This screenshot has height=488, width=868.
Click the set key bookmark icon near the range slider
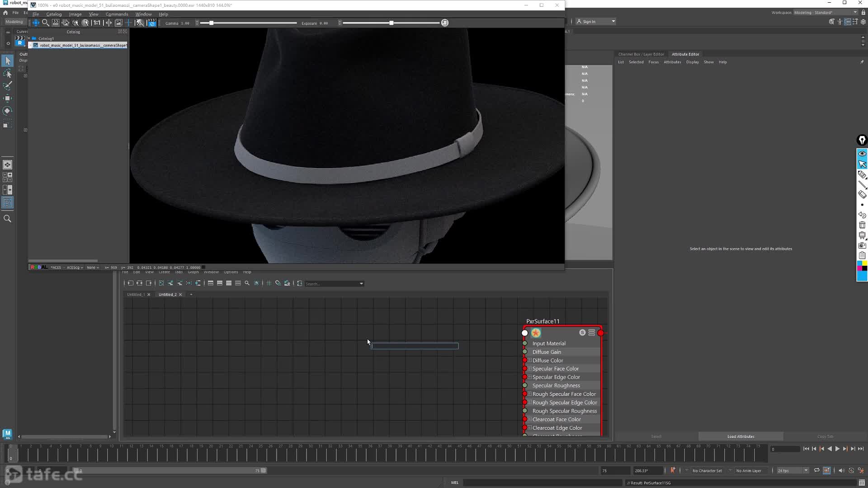673,470
